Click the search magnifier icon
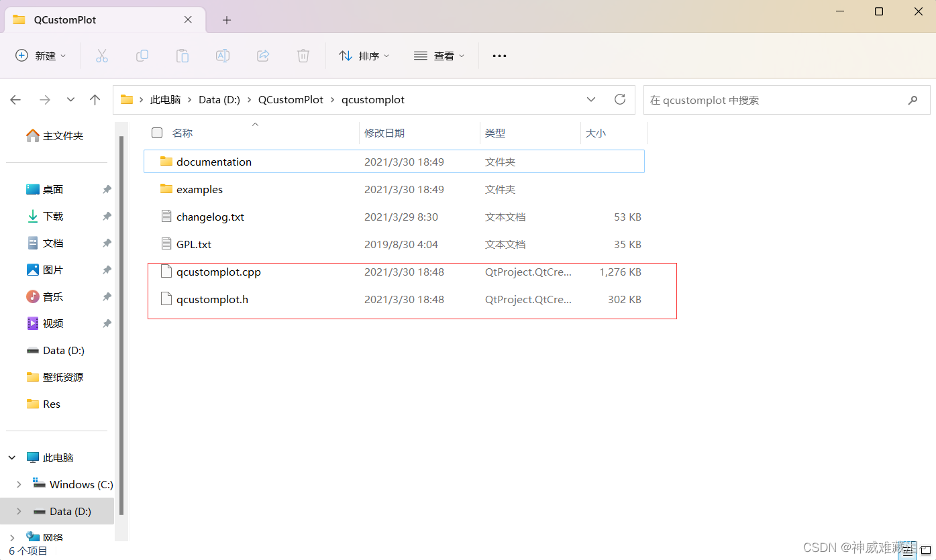 pyautogui.click(x=913, y=100)
